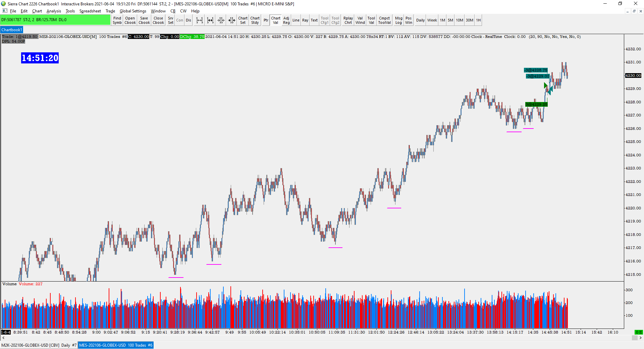Select the Ray drawing tool
This screenshot has width=644, height=349.
[x=305, y=20]
